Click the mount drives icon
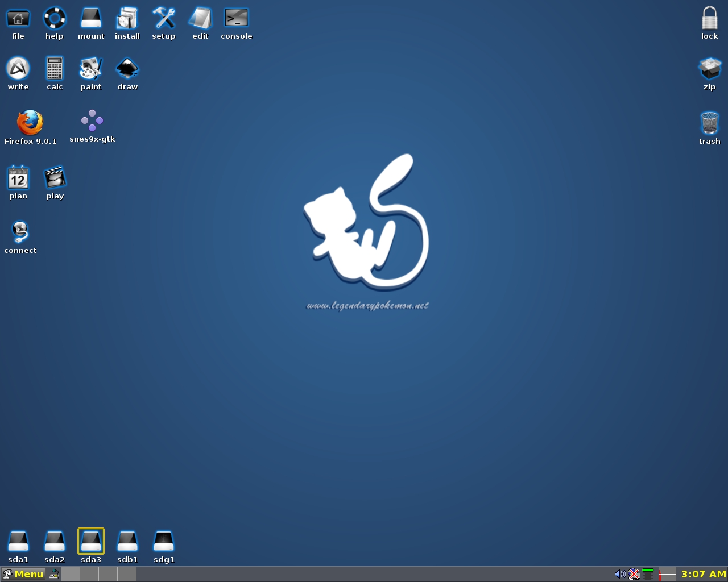This screenshot has width=728, height=582. coord(91,19)
